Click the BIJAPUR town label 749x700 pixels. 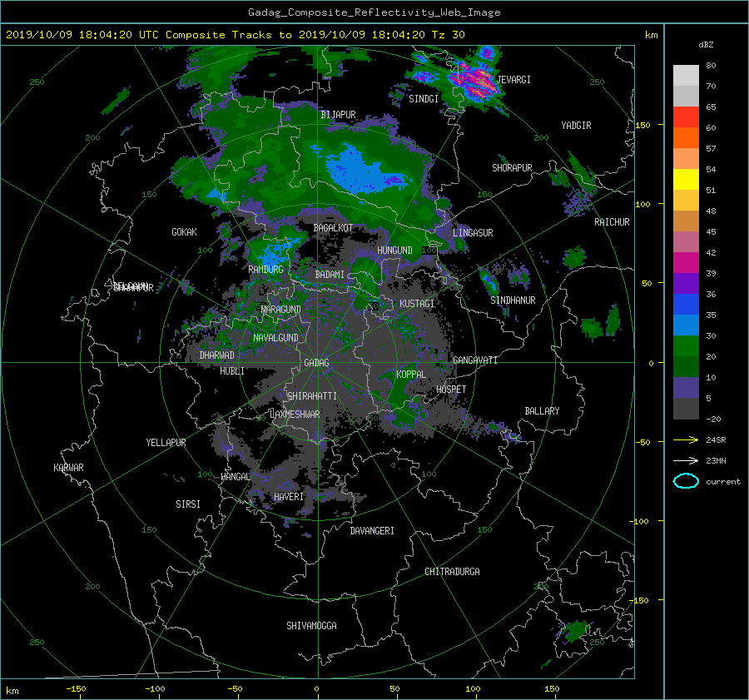[x=338, y=115]
